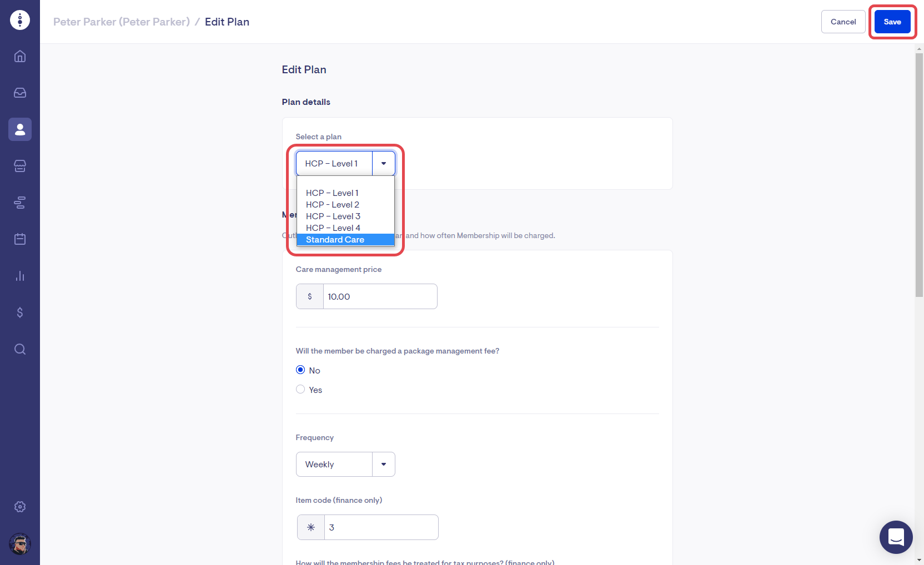
Task: Collapse the Select a plan dropdown arrow
Action: [384, 164]
